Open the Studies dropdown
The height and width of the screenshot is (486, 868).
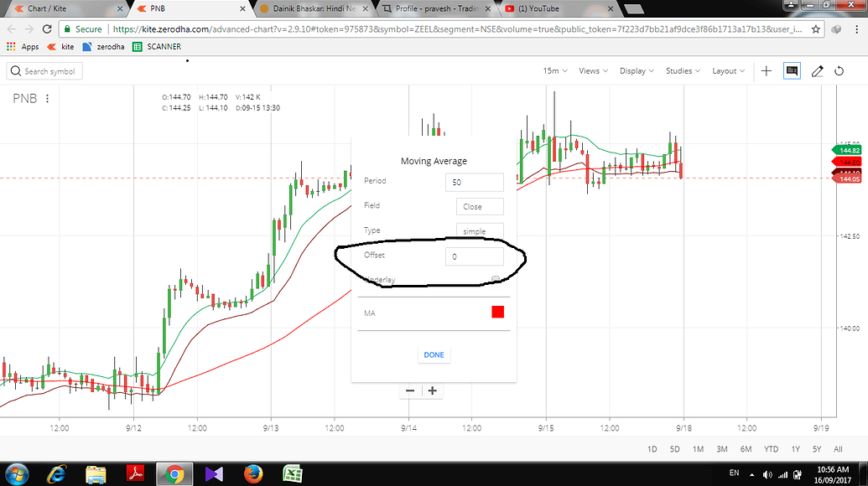[x=681, y=71]
